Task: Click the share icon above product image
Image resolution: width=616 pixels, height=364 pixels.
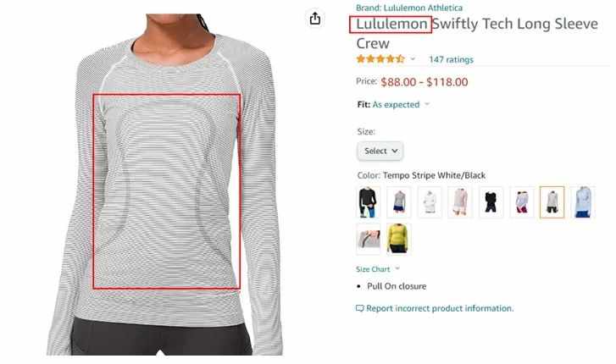Action: click(x=314, y=18)
